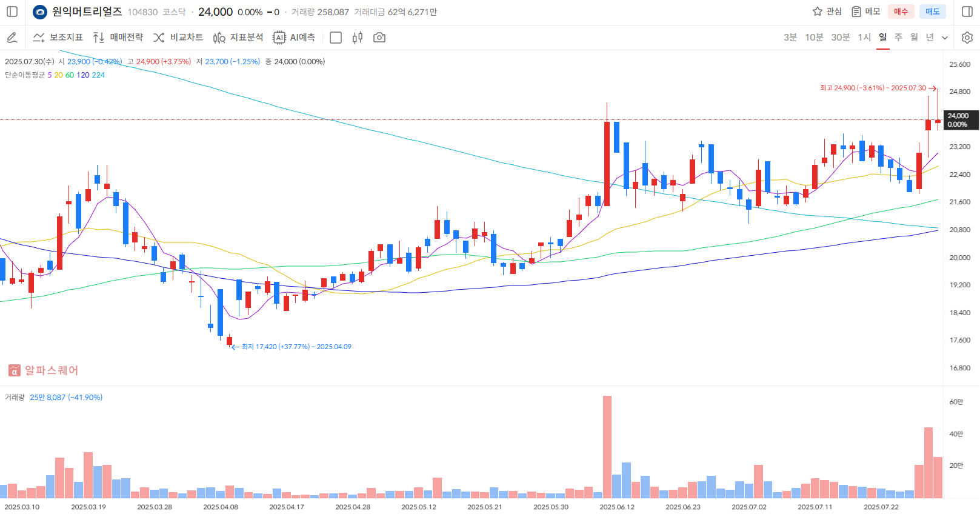Click the blue 매도 sell button
Screen dimensions: 980x514
point(932,12)
